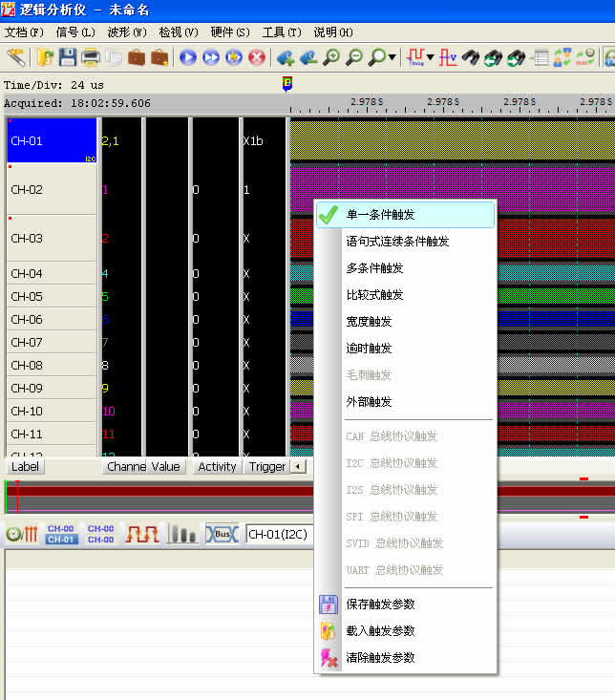615x700 pixels.
Task: Click the first brown briefcase icon
Action: (x=137, y=57)
